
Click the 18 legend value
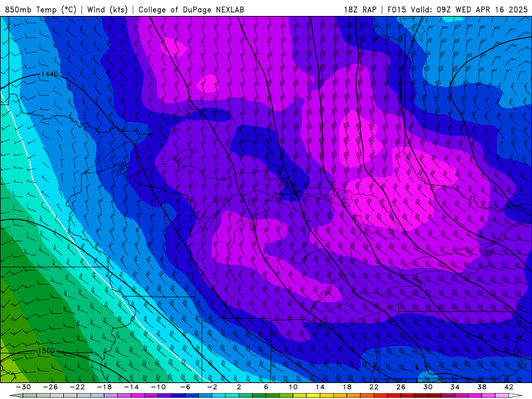346,387
